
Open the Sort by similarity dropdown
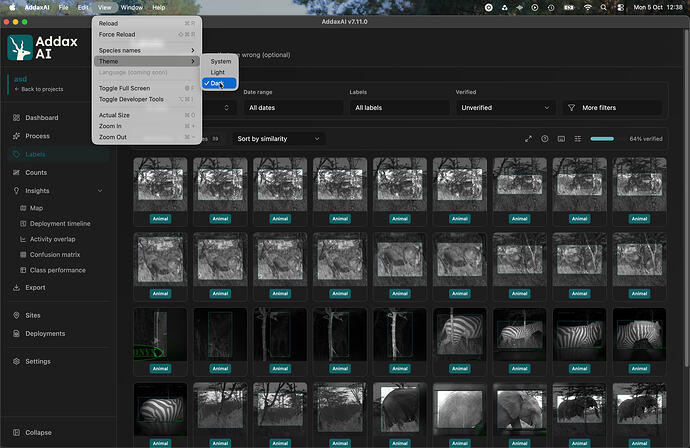[279, 139]
